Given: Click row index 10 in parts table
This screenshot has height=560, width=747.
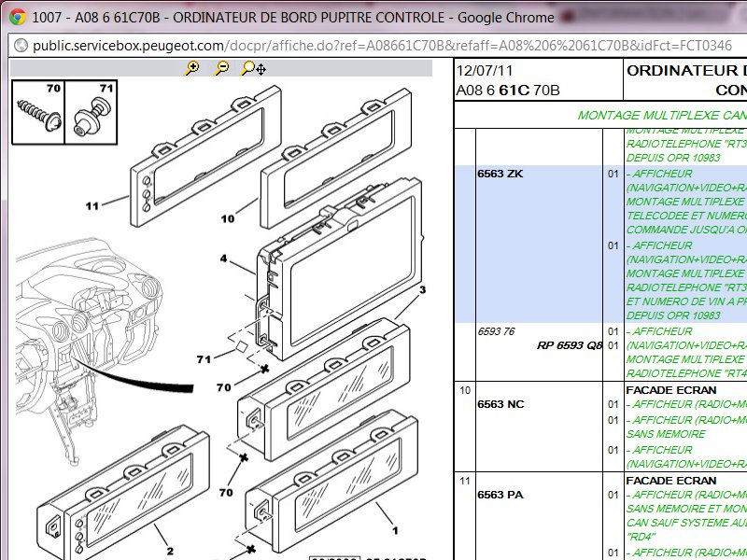Looking at the screenshot, I should (x=465, y=390).
